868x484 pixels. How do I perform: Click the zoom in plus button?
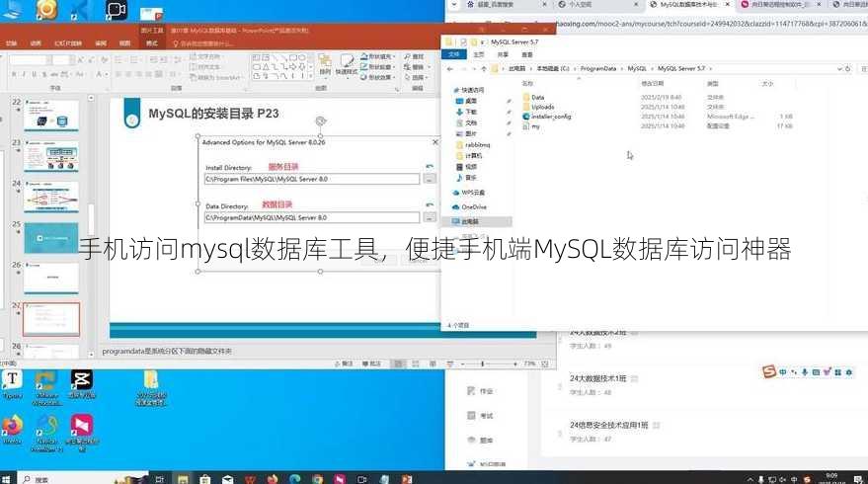pos(515,363)
